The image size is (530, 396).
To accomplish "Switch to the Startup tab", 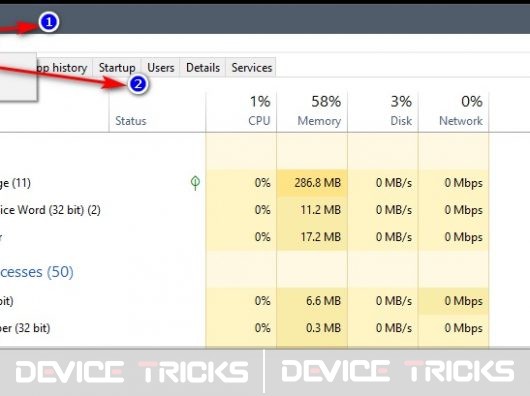I will point(117,68).
